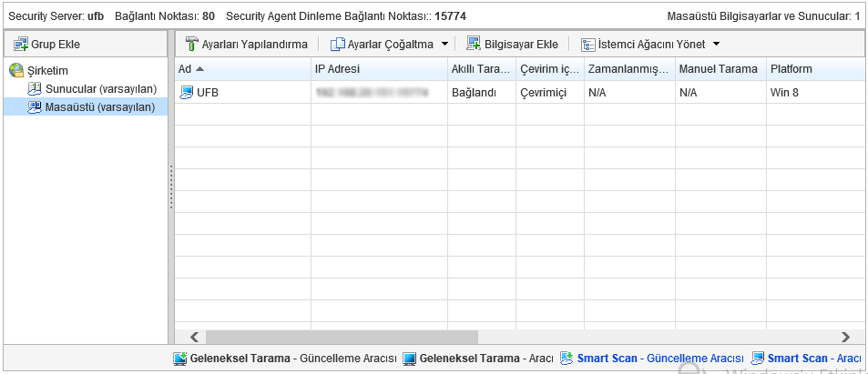
Task: Click the vertical panel splitter handle
Action: pyautogui.click(x=171, y=187)
